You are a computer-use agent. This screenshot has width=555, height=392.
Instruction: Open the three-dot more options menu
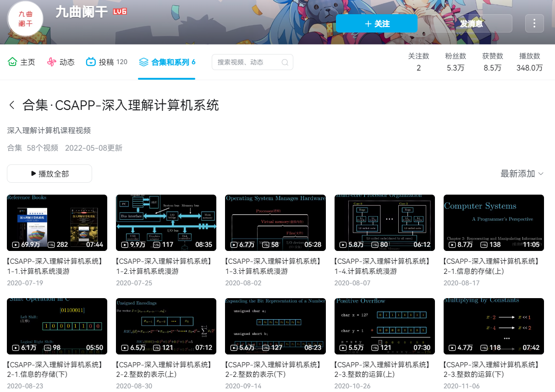534,23
